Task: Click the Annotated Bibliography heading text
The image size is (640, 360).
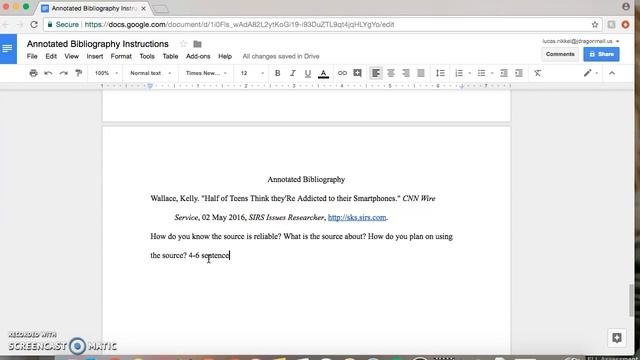Action: pyautogui.click(x=306, y=180)
